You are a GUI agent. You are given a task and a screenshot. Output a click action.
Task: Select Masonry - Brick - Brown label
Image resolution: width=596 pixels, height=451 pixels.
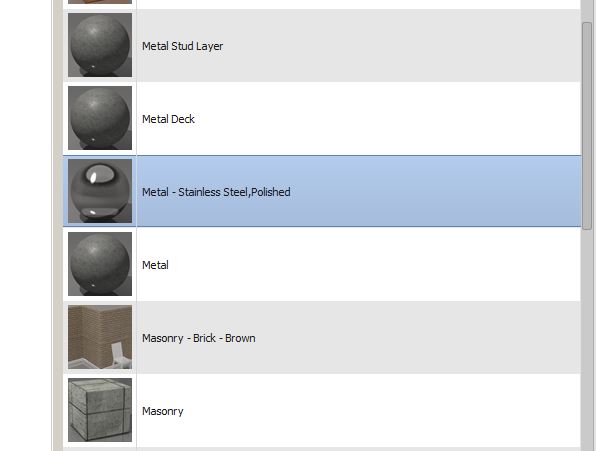pos(198,338)
